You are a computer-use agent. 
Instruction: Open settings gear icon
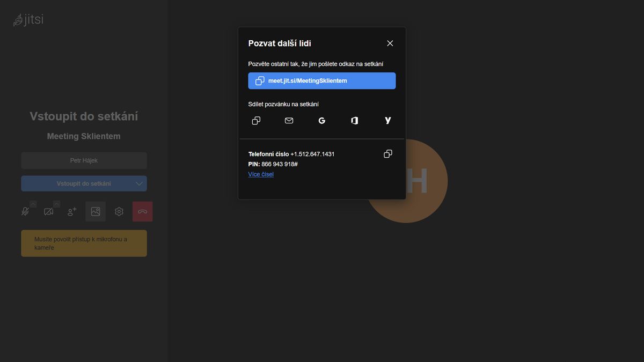point(119,212)
